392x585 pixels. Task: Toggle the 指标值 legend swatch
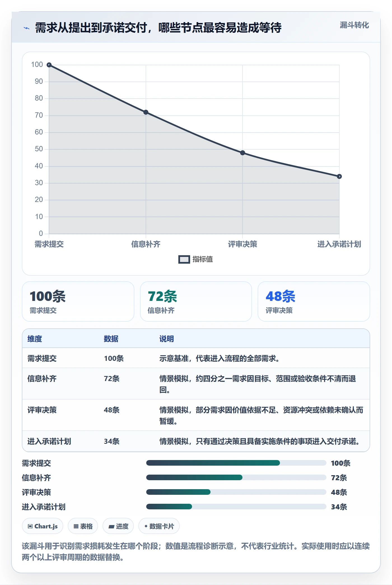[184, 259]
